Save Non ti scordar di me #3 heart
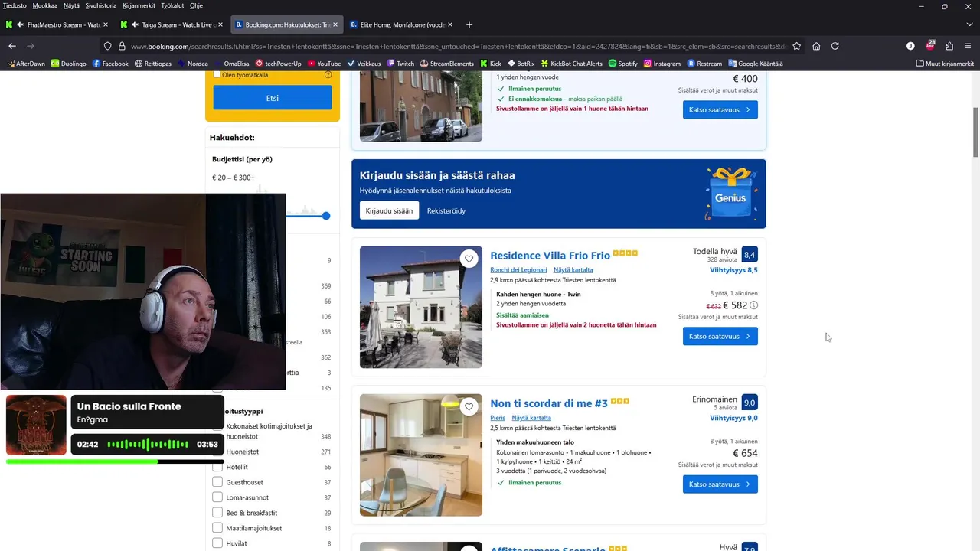This screenshot has width=980, height=551. tap(469, 407)
